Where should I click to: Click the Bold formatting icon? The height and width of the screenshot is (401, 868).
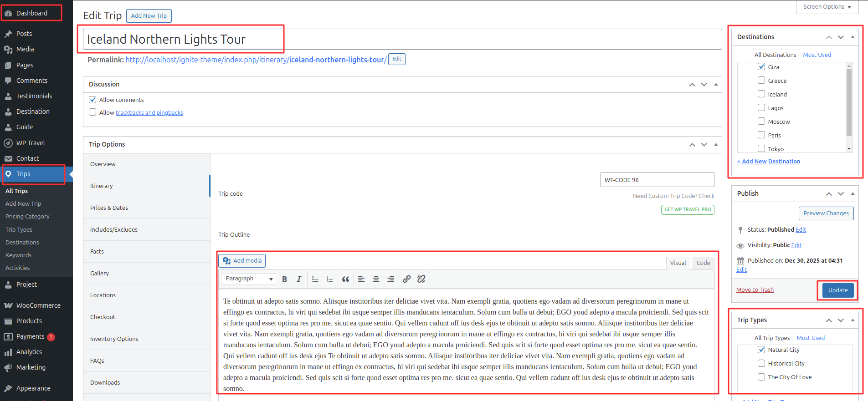284,279
